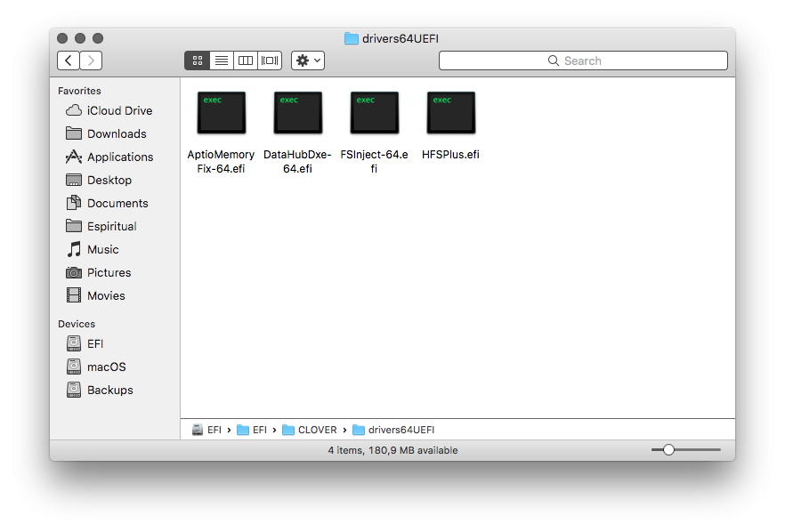Open Downloads folder in sidebar
This screenshot has height=532, width=785.
(x=106, y=133)
